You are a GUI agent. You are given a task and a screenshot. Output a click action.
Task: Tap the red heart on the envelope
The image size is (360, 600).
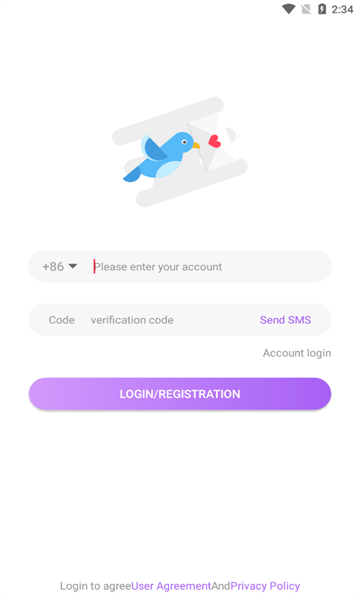pyautogui.click(x=215, y=142)
